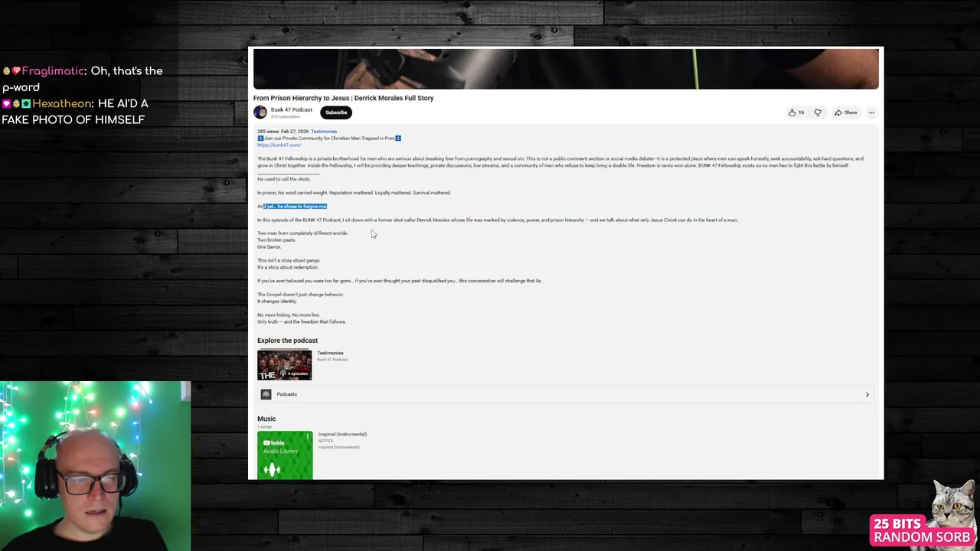Dislike the video with the thumbs-down icon
The width and height of the screenshot is (980, 551).
pos(818,112)
